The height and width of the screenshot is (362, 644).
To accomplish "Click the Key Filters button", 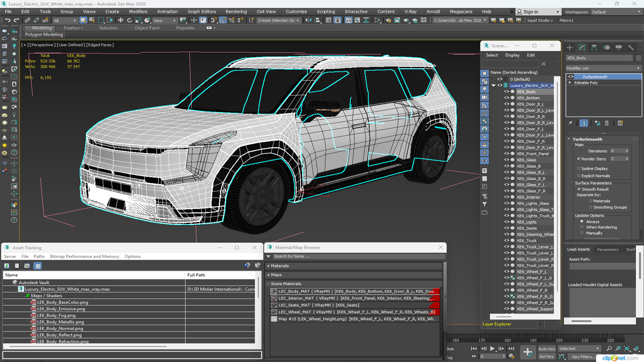I will (582, 357).
